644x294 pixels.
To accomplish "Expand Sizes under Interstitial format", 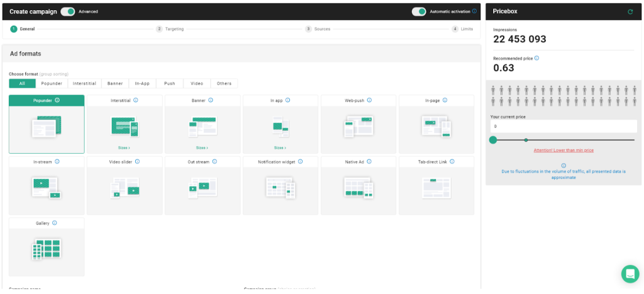I will pyautogui.click(x=124, y=147).
